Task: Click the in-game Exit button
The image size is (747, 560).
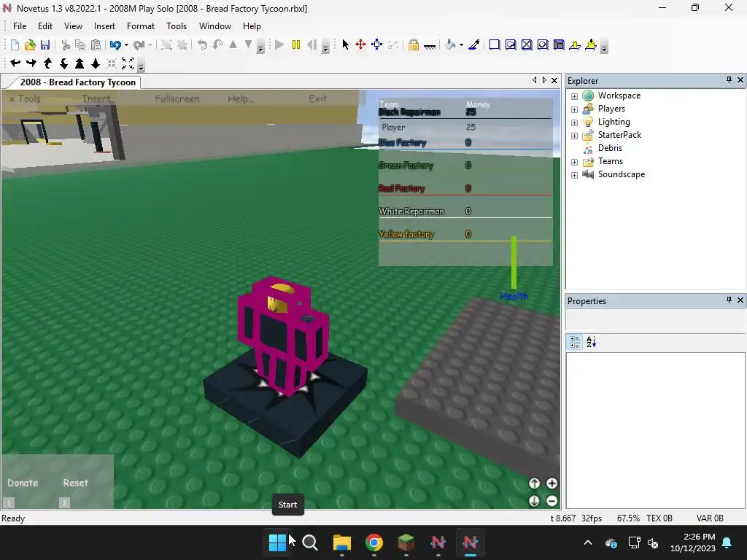Action: 318,98
